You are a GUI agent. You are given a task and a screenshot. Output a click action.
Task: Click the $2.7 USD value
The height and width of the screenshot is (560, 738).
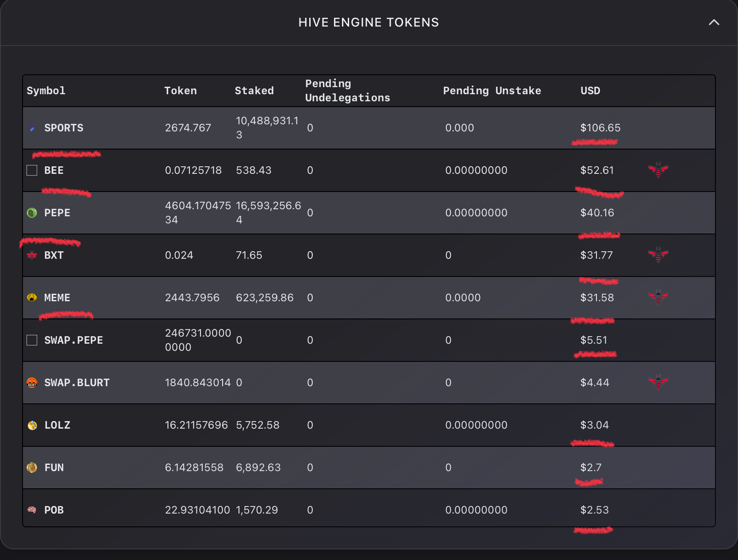tap(591, 468)
